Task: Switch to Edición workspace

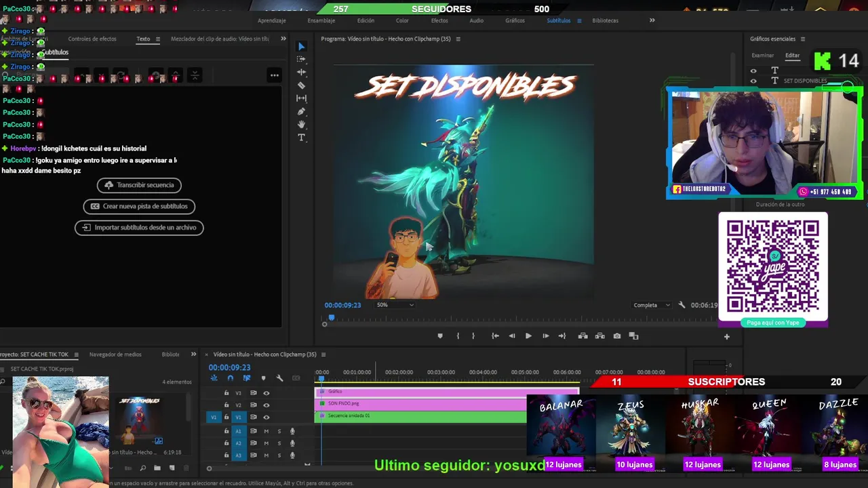Action: (x=366, y=20)
